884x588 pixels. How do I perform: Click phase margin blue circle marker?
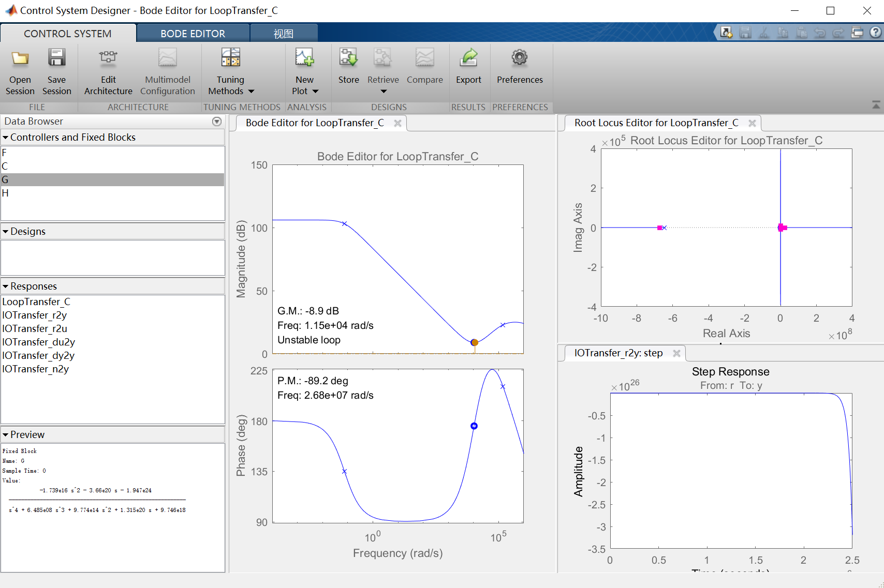point(474,426)
